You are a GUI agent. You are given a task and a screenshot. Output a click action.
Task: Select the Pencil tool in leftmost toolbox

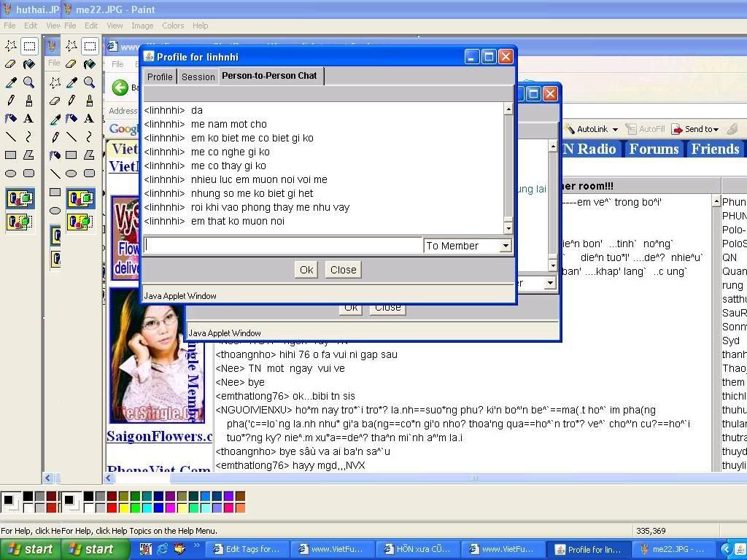click(10, 101)
